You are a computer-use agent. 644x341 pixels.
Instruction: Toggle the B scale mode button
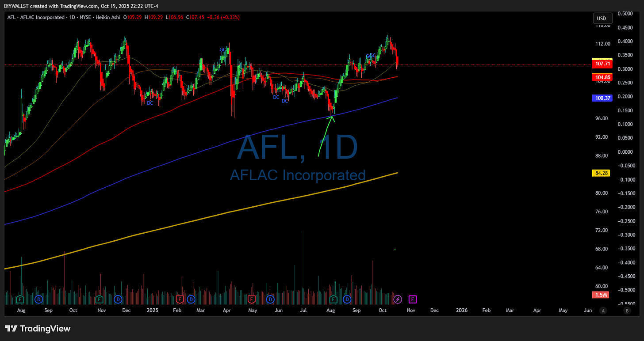click(627, 311)
